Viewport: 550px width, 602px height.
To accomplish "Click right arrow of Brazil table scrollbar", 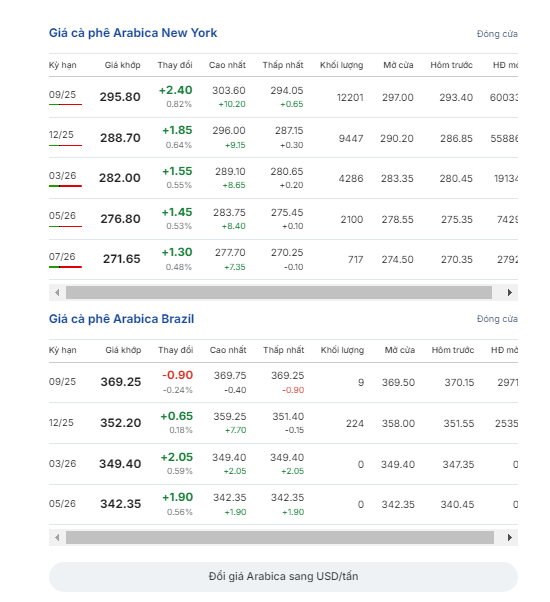I will pyautogui.click(x=510, y=538).
